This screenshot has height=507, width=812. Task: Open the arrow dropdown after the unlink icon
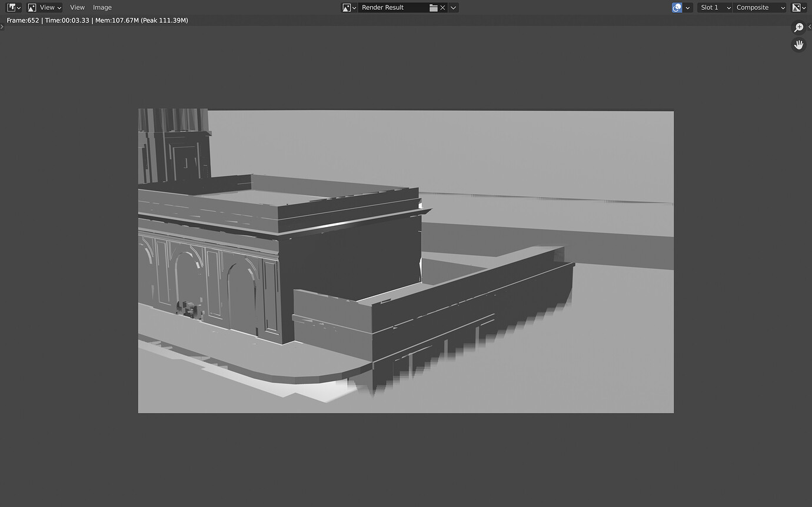point(454,8)
